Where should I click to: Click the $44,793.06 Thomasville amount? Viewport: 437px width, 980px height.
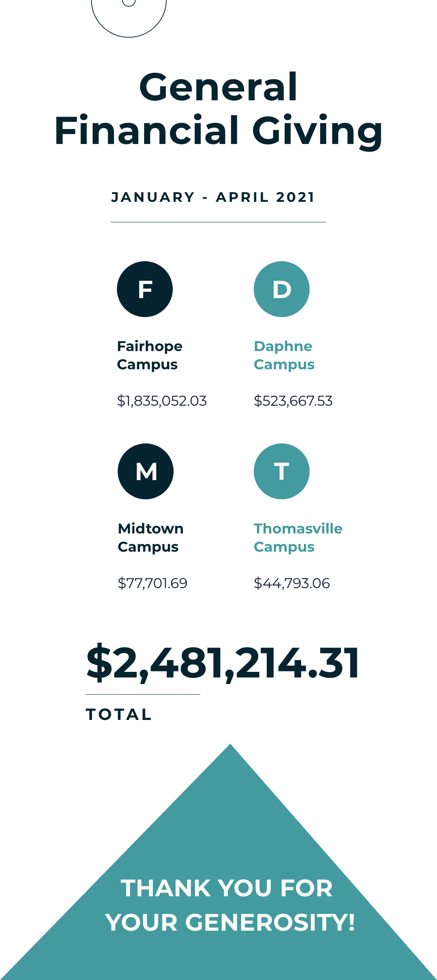[292, 583]
